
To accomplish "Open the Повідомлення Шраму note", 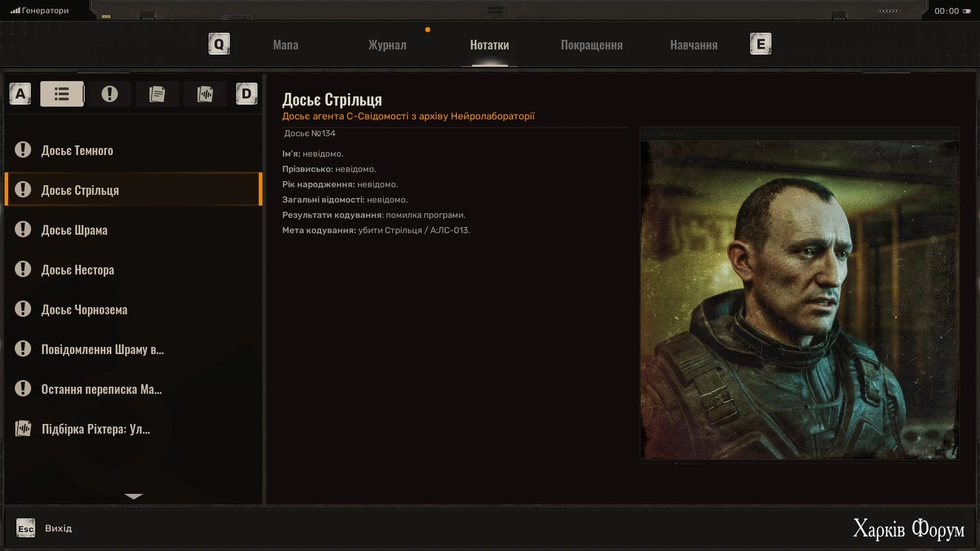I will (x=133, y=349).
